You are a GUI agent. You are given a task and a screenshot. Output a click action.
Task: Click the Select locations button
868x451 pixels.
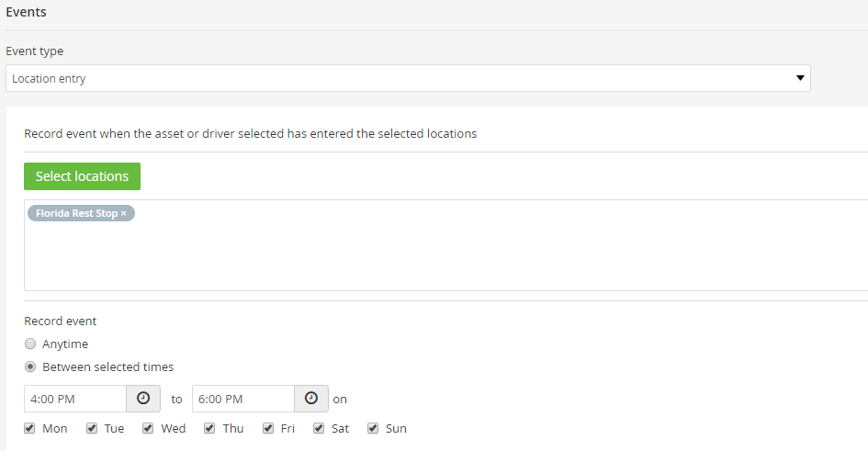coord(82,176)
